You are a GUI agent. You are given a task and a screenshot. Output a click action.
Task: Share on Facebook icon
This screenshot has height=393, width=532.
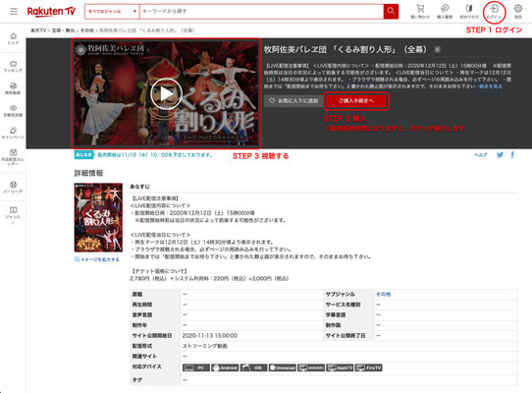(x=512, y=155)
